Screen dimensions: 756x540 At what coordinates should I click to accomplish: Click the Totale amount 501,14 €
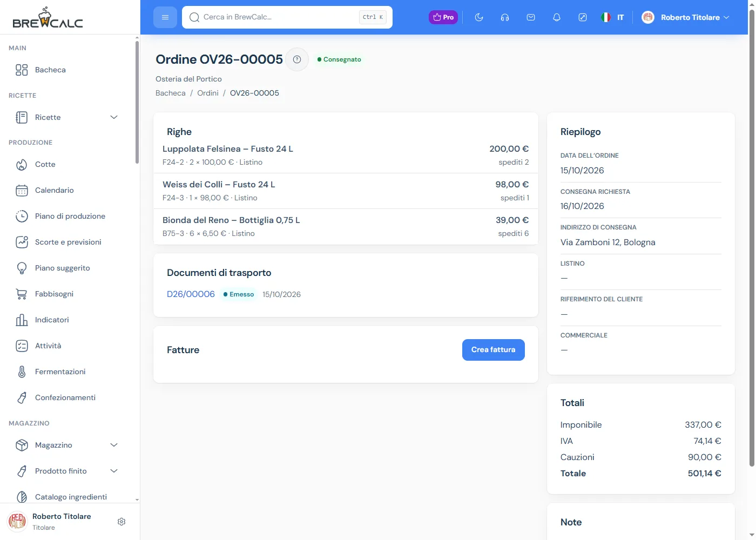coord(705,474)
